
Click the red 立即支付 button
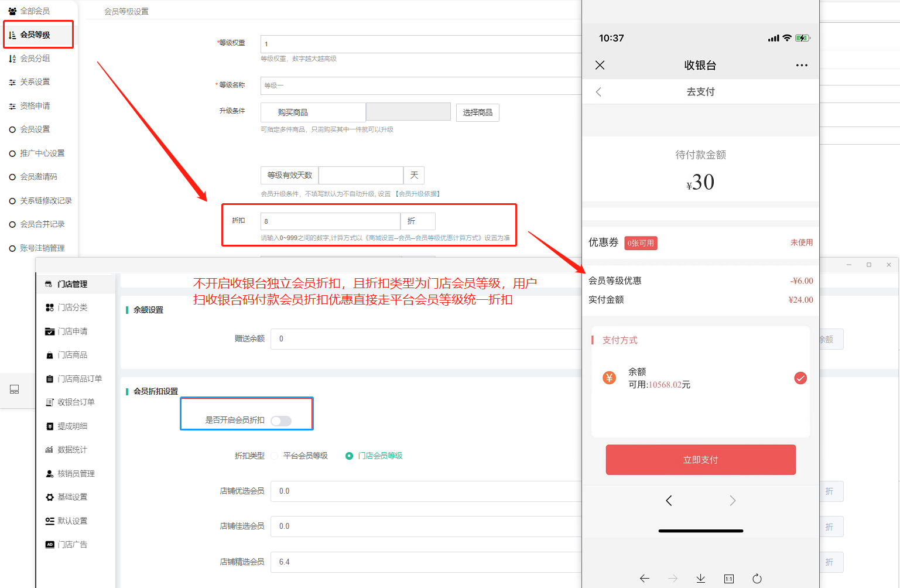(x=701, y=460)
